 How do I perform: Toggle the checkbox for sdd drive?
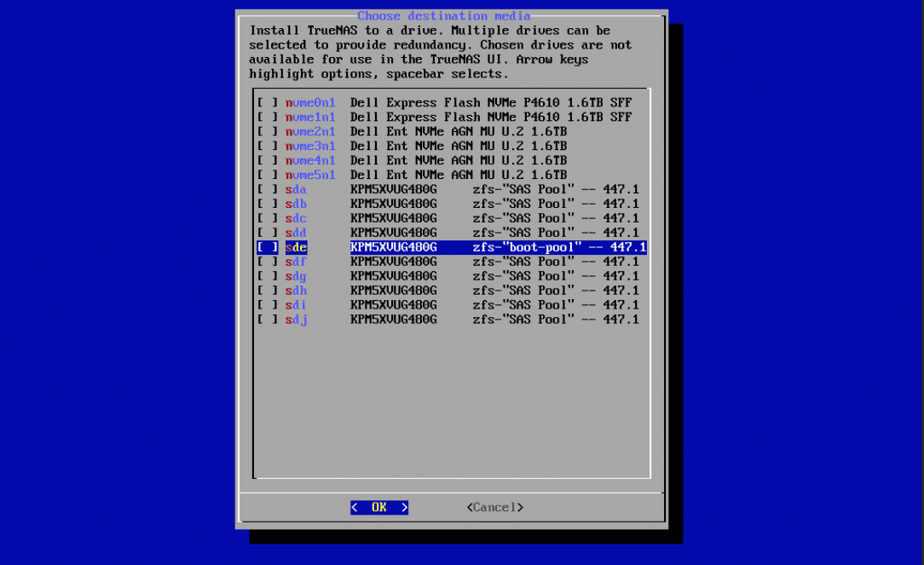[x=267, y=233]
